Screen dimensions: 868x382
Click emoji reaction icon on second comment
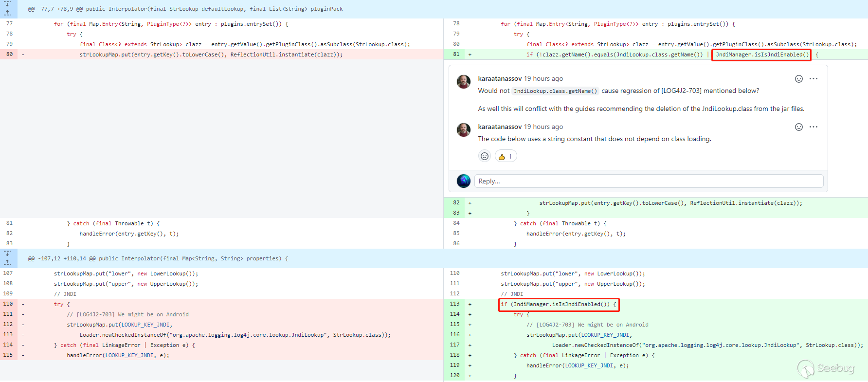click(798, 127)
